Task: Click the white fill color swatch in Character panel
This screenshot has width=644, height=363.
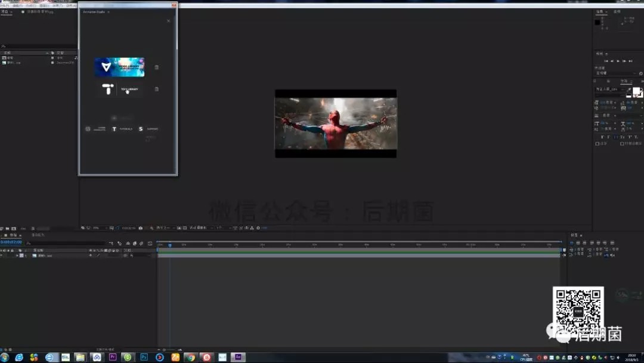Action: coord(636,91)
